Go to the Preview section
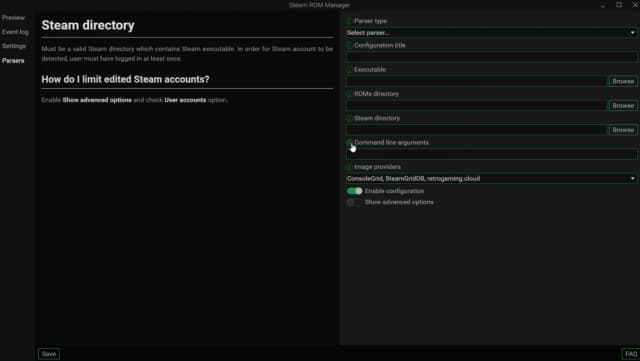The height and width of the screenshot is (361, 640). pos(13,18)
